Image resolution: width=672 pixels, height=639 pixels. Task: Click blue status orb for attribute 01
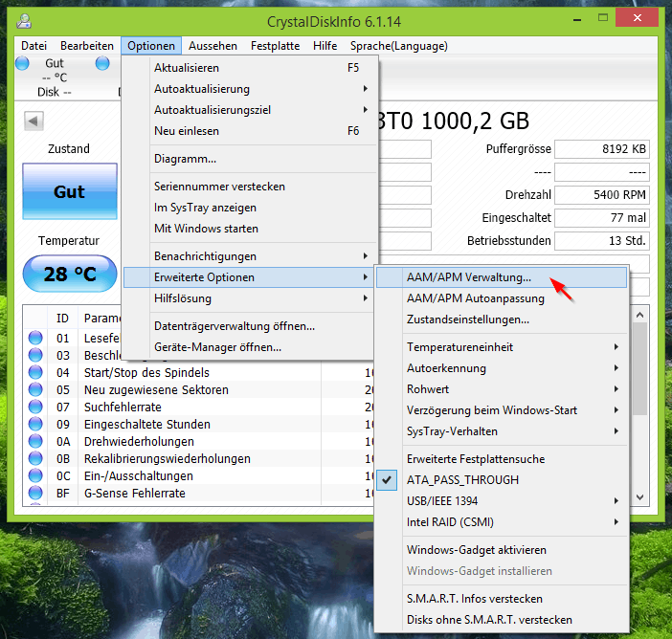35,338
